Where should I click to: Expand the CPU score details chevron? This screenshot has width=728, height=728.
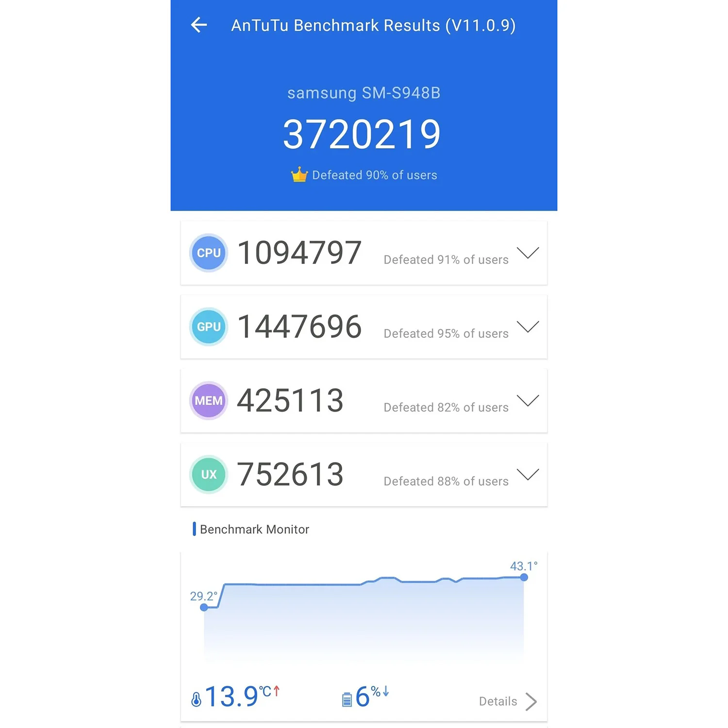[528, 253]
